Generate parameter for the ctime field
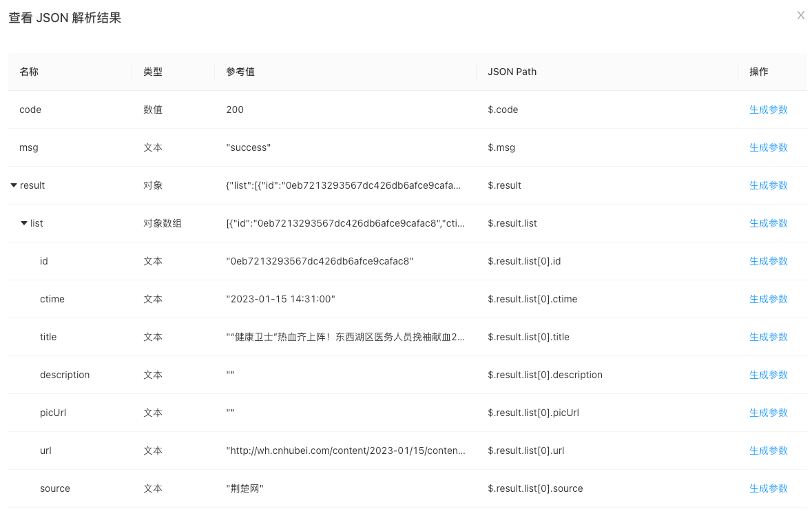This screenshot has height=518, width=812. (768, 299)
